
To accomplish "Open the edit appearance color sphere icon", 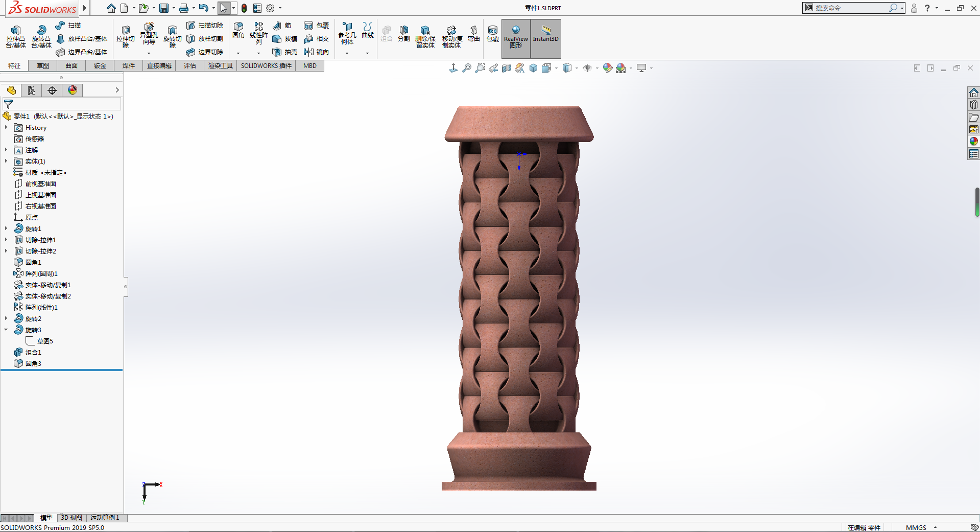I will pos(607,68).
